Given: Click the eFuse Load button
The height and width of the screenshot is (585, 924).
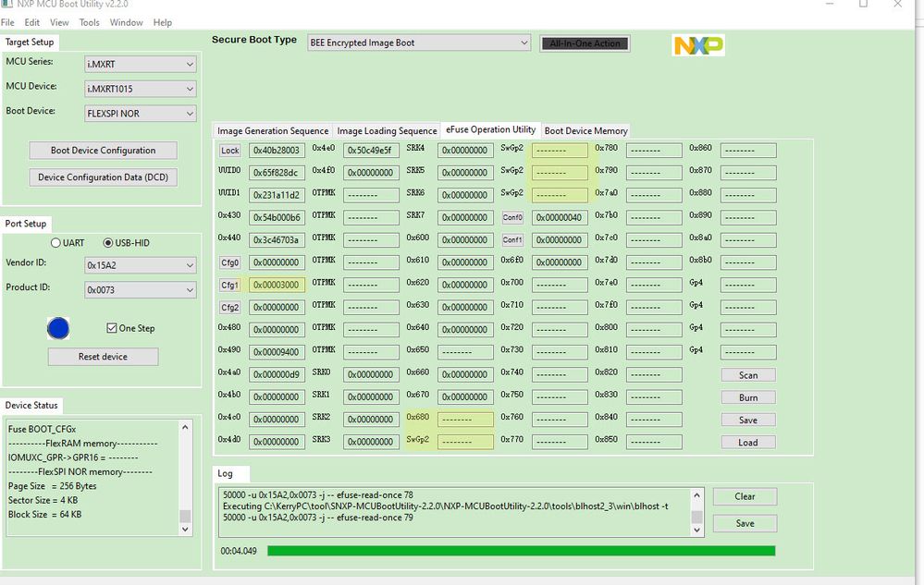Looking at the screenshot, I should pos(748,442).
